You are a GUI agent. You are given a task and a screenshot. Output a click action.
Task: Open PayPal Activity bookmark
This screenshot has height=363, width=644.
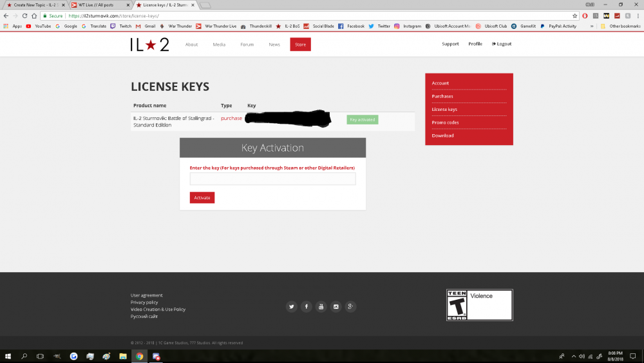[x=558, y=26]
